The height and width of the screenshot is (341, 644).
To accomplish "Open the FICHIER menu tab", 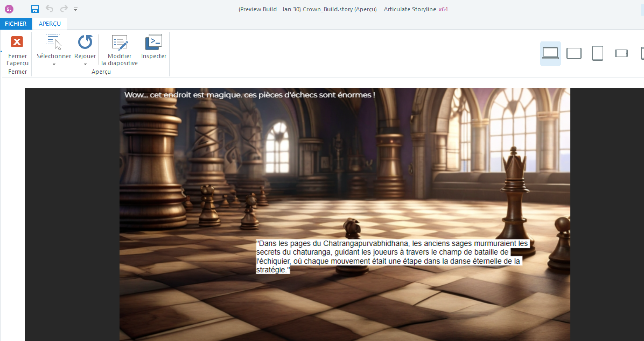I will click(x=16, y=24).
